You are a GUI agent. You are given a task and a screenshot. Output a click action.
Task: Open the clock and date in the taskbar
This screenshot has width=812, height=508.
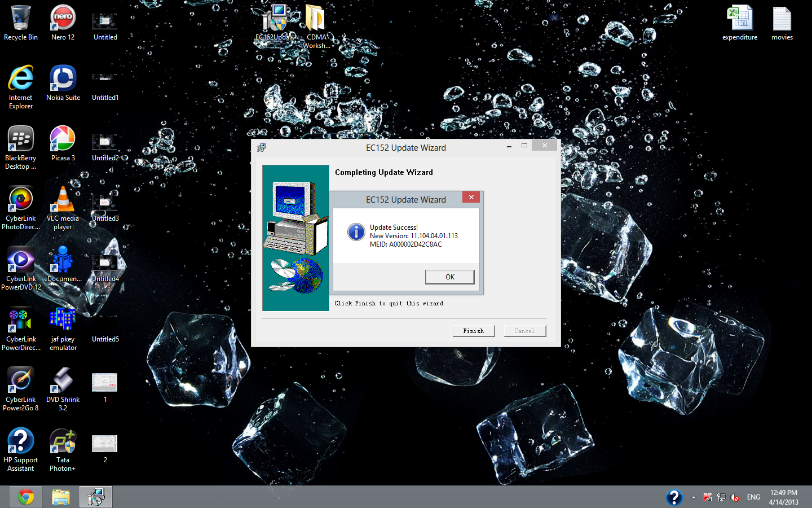[784, 497]
